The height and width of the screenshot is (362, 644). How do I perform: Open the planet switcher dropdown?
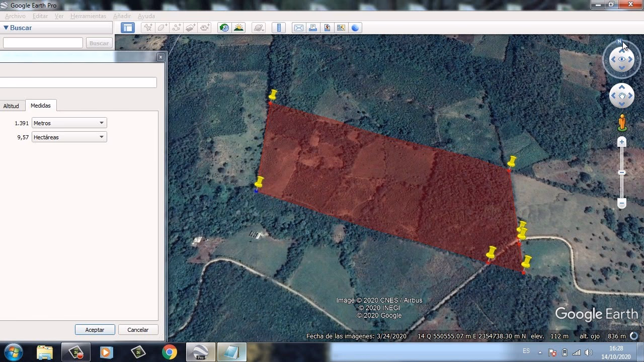pos(259,28)
